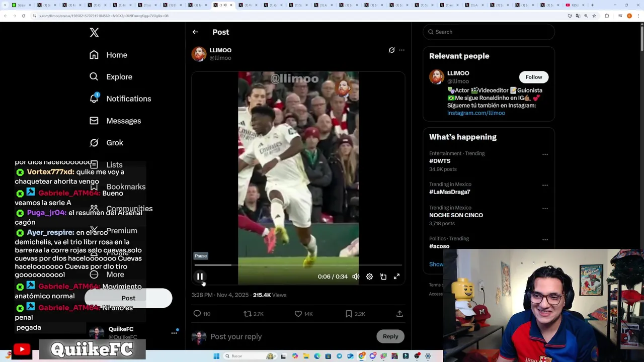Switch the video to fullscreen
Image resolution: width=644 pixels, height=362 pixels.
(x=396, y=277)
